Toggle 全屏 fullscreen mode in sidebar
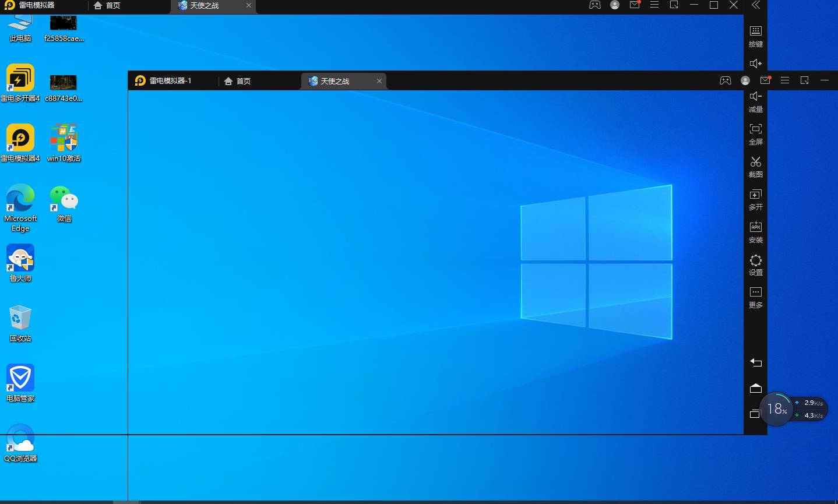The width and height of the screenshot is (838, 504). tap(755, 133)
